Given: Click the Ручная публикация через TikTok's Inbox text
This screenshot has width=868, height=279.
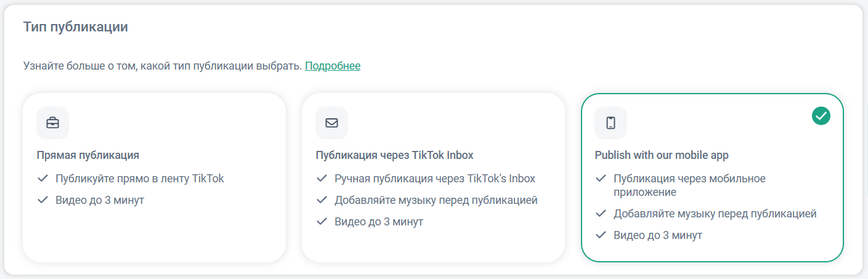Looking at the screenshot, I should coord(435,179).
